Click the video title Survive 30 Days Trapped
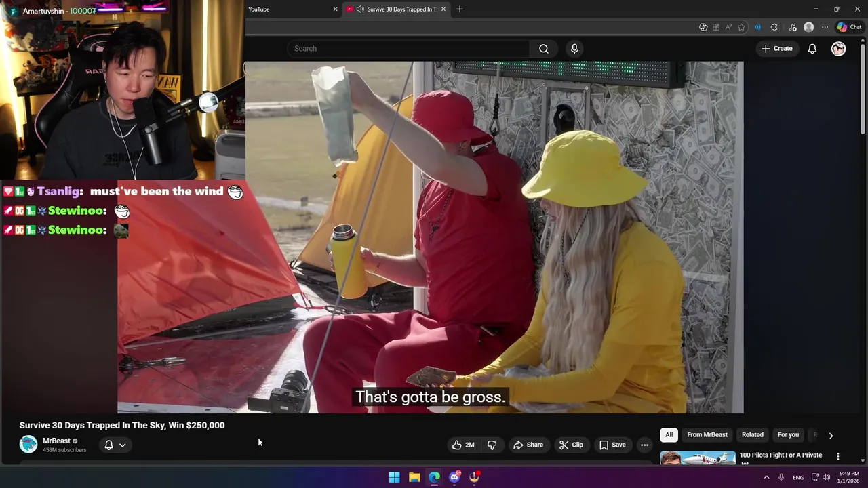Screen dimensions: 868x488 point(122,426)
